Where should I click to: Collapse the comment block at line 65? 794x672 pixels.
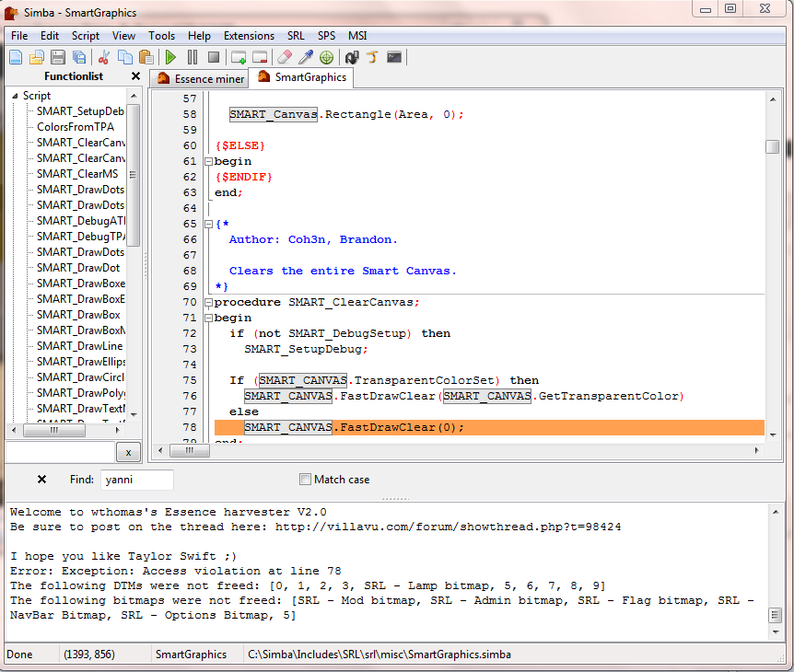click(x=208, y=224)
